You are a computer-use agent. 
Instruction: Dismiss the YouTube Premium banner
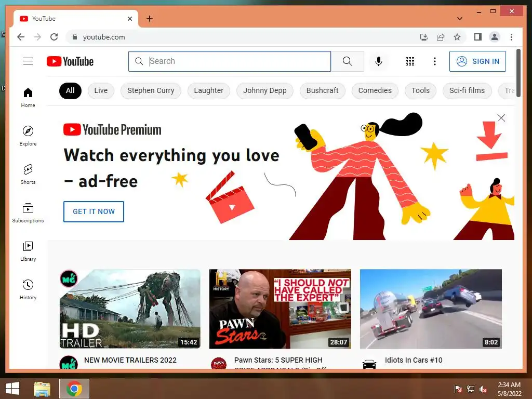501,118
